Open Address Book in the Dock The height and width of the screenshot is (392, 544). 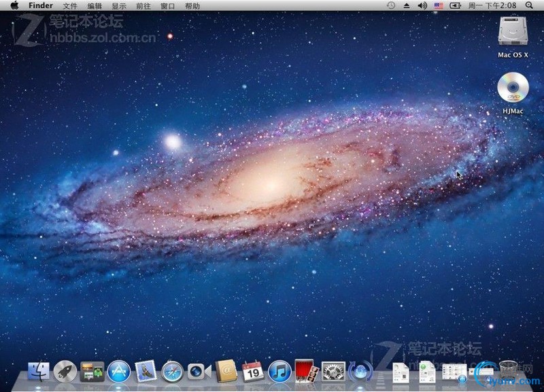[x=226, y=371]
